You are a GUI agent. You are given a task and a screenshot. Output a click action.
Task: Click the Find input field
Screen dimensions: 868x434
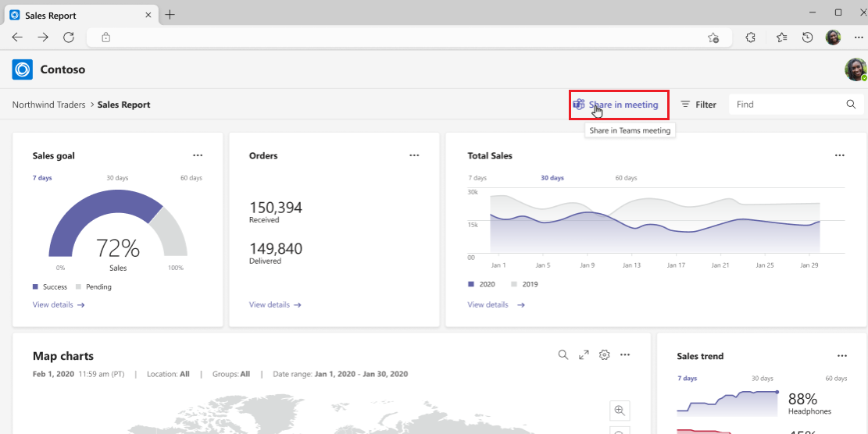point(785,105)
